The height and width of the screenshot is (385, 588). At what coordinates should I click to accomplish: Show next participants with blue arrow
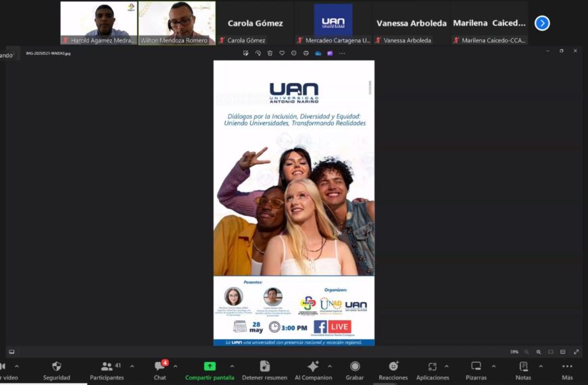[x=542, y=23]
